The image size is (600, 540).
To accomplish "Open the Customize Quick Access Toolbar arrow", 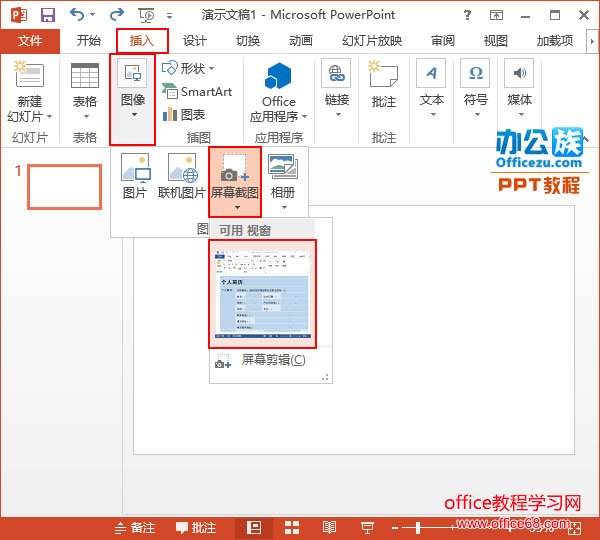I will tap(170, 16).
